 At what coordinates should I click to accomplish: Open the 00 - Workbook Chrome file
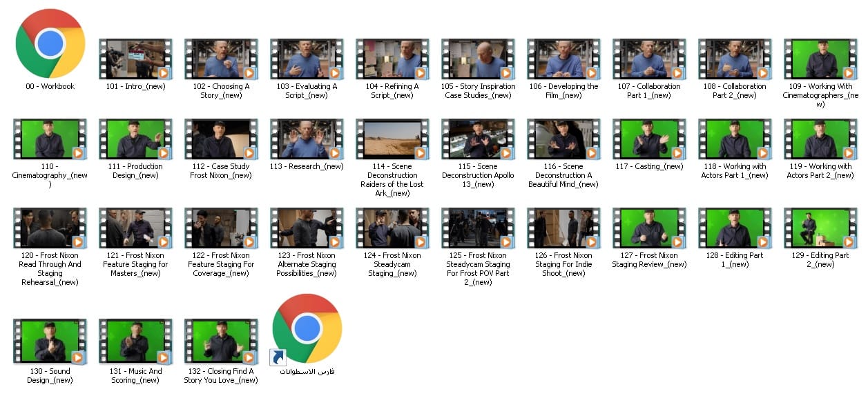pos(50,43)
